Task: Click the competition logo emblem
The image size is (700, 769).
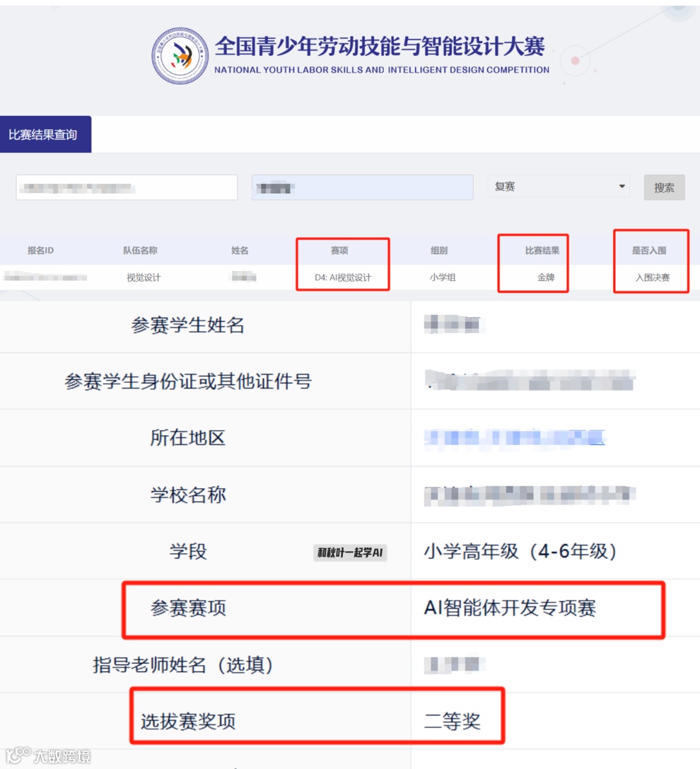Action: click(x=180, y=56)
